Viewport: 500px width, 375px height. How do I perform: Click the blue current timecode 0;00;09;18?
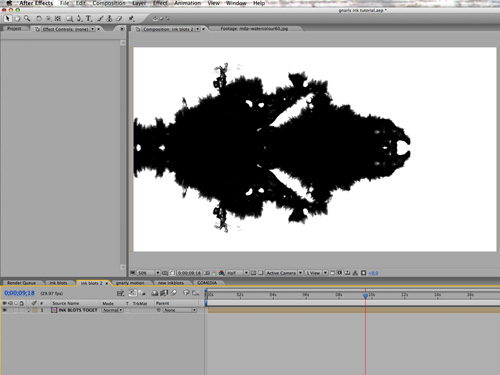pos(19,293)
